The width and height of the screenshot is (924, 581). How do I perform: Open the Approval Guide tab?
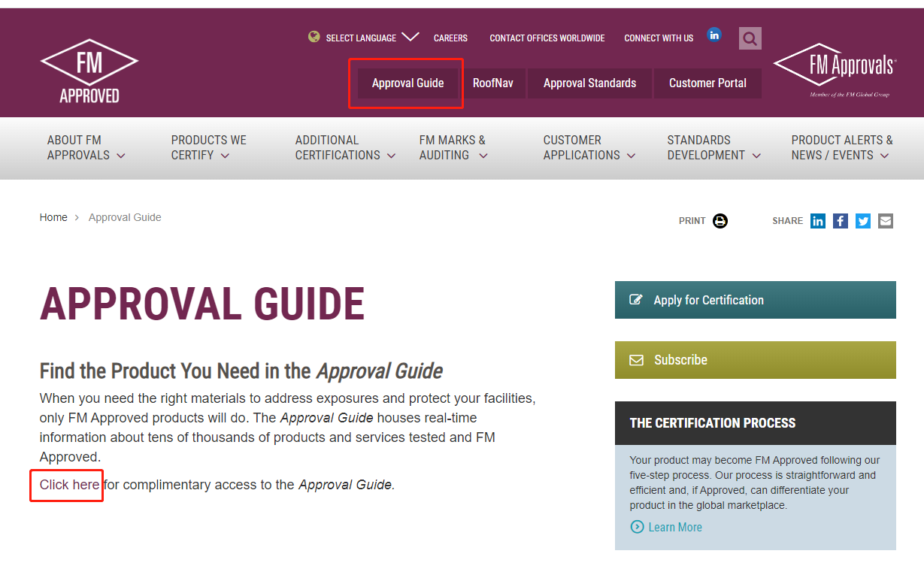pos(408,83)
